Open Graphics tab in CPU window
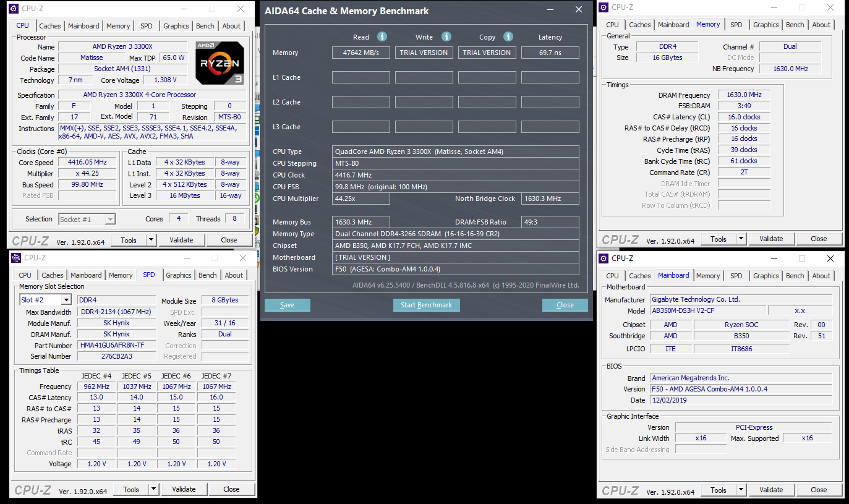The height and width of the screenshot is (504, 849). 176,26
